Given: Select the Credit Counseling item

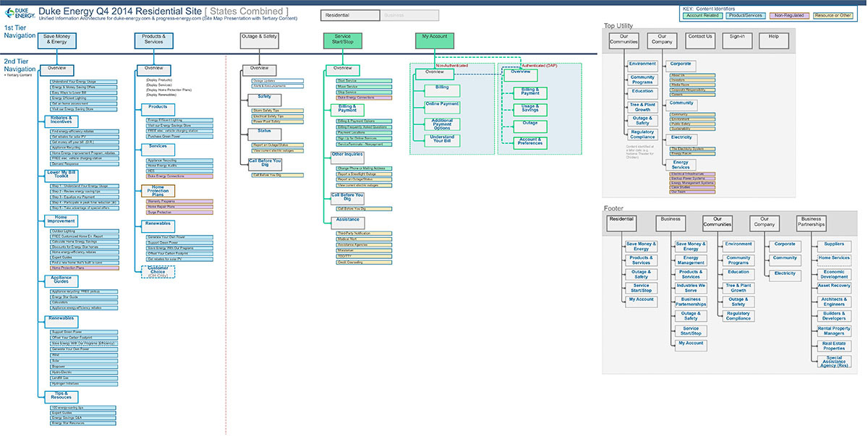Looking at the screenshot, I should (x=363, y=262).
